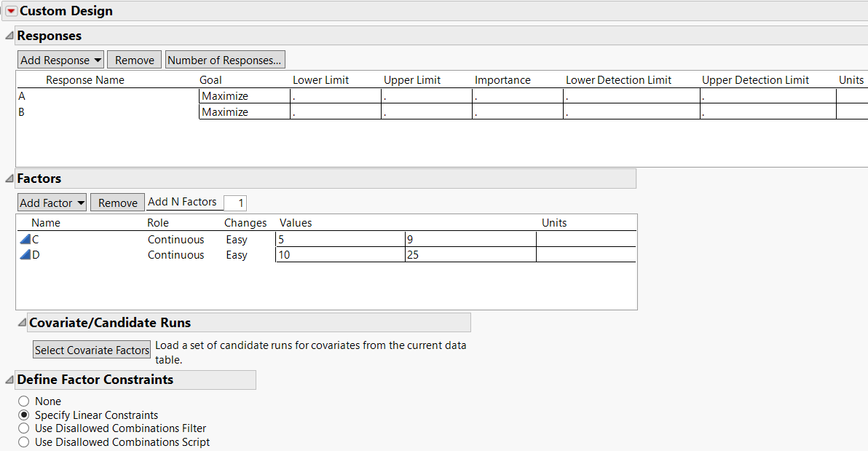868x451 pixels.
Task: Click Remove in the Responses section
Action: tap(134, 59)
